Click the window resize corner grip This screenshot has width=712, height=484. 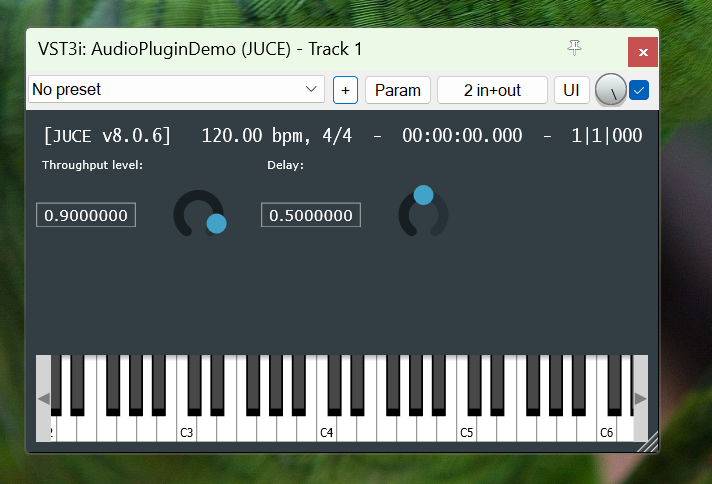(x=648, y=443)
